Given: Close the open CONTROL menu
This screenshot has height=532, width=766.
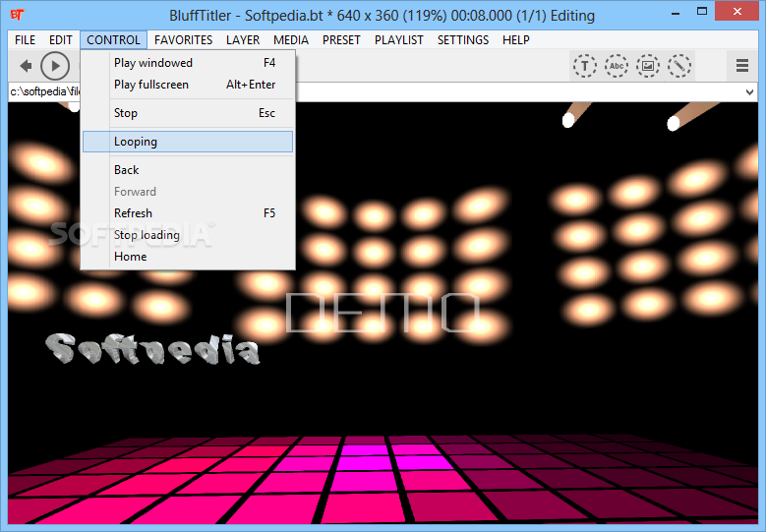Looking at the screenshot, I should tap(113, 40).
